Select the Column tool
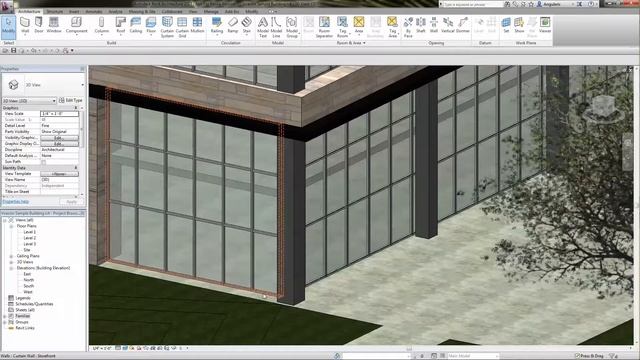640x360 pixels. [102, 26]
